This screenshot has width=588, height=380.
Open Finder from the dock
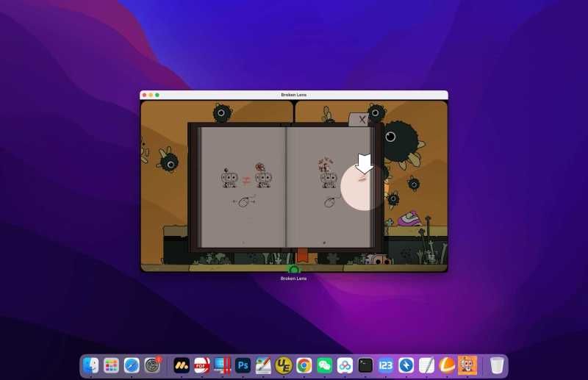tap(90, 365)
